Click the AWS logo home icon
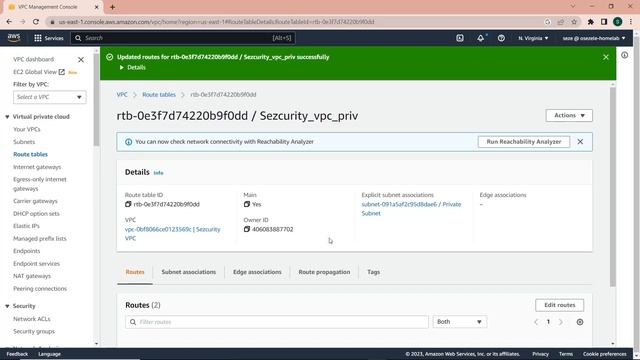The height and width of the screenshot is (360, 640). point(14,38)
